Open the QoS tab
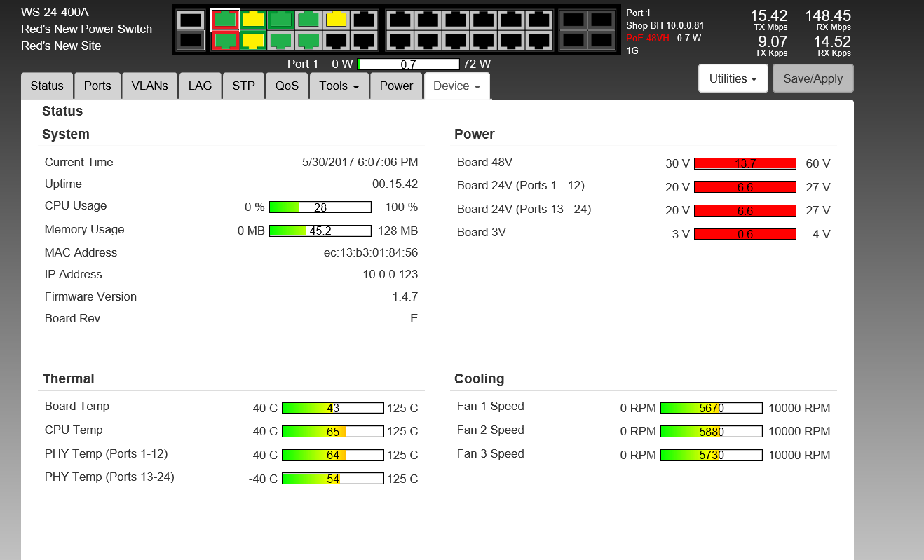 287,86
